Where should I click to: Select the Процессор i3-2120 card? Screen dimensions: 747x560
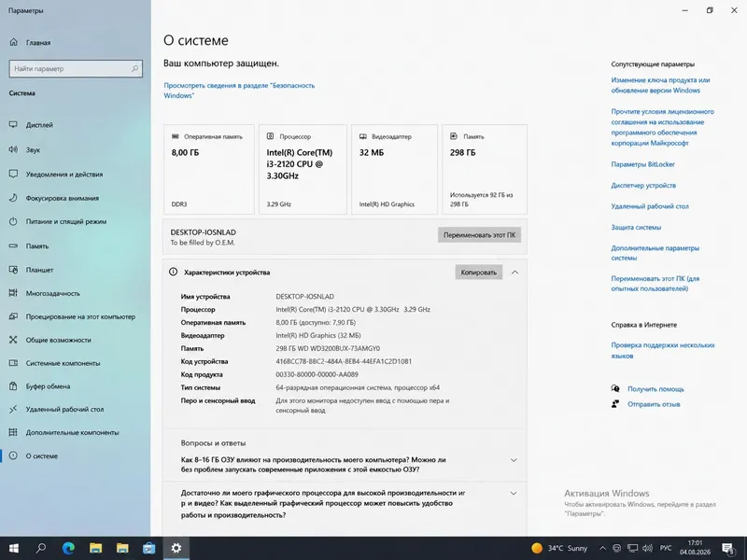[x=303, y=170]
